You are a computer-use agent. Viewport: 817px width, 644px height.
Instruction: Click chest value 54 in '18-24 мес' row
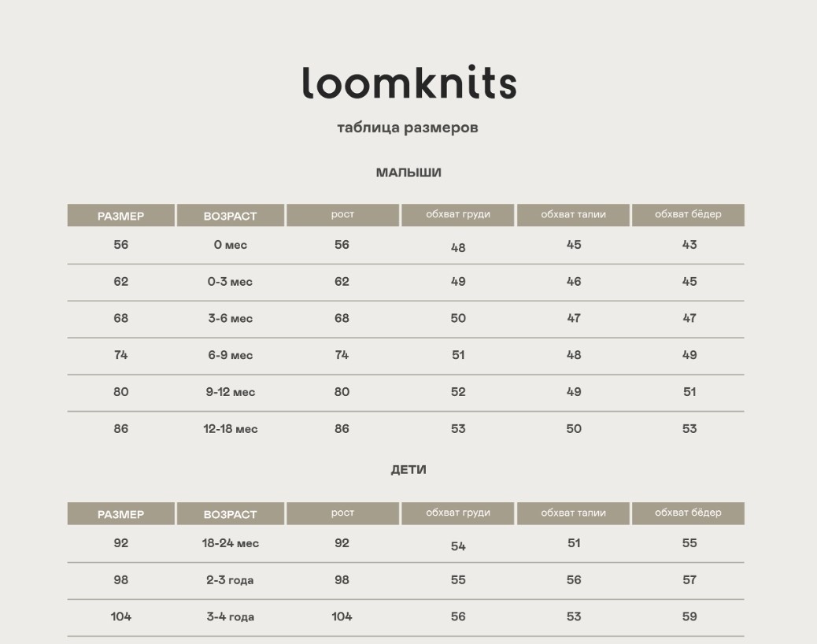[458, 546]
